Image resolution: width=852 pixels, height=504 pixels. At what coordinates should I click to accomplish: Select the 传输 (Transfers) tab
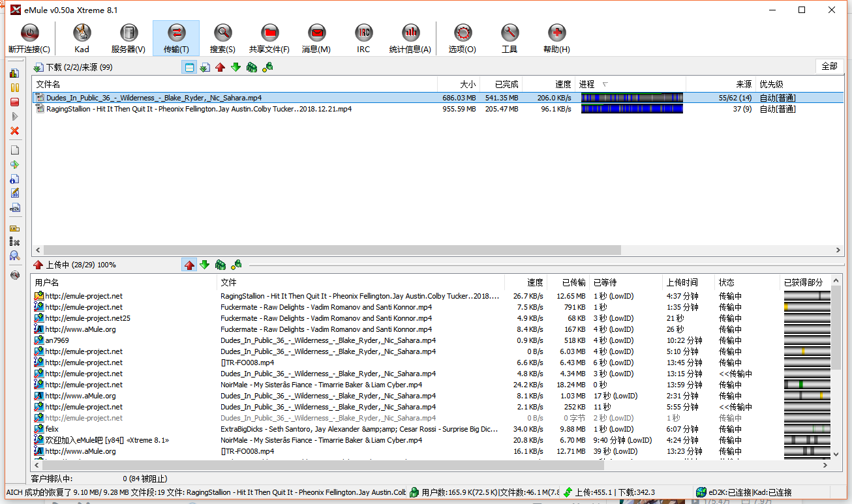tap(176, 38)
